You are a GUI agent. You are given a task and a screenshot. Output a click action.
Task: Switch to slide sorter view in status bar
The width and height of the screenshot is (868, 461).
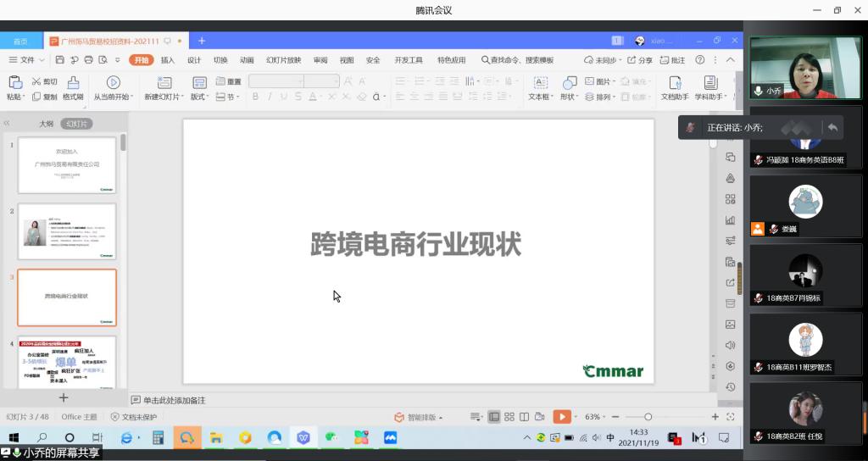pos(509,417)
